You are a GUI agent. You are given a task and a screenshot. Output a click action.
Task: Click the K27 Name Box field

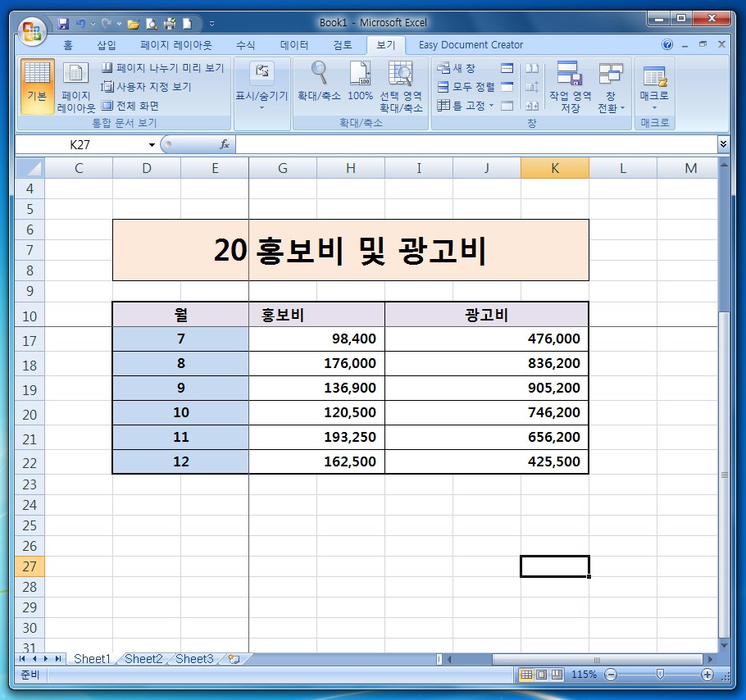pyautogui.click(x=80, y=144)
